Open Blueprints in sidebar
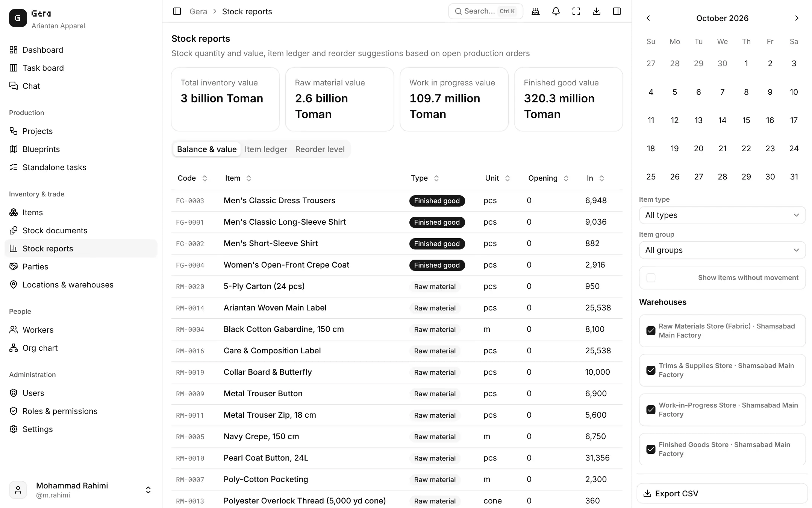 pos(81,149)
